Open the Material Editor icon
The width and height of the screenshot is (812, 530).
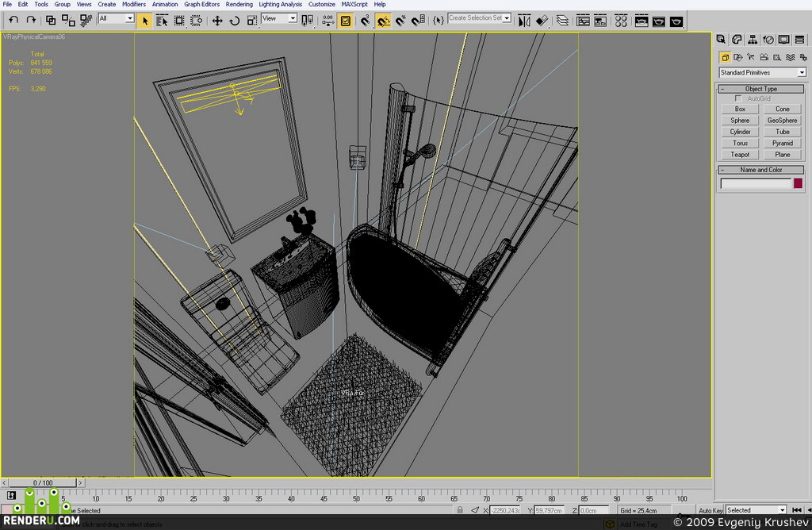tap(621, 21)
